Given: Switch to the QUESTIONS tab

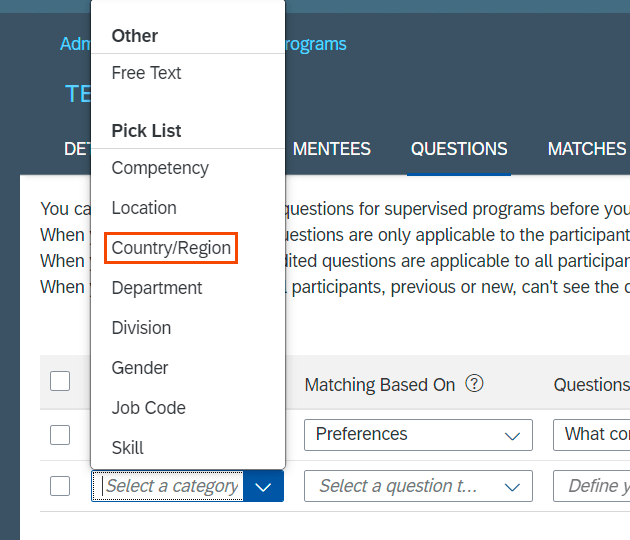Looking at the screenshot, I should click(x=459, y=149).
